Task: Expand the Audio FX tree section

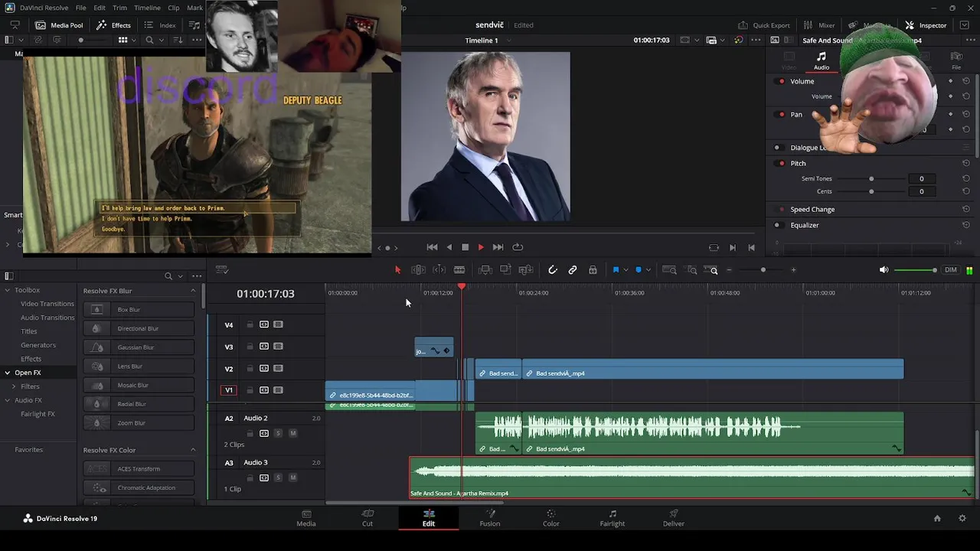Action: pos(8,400)
